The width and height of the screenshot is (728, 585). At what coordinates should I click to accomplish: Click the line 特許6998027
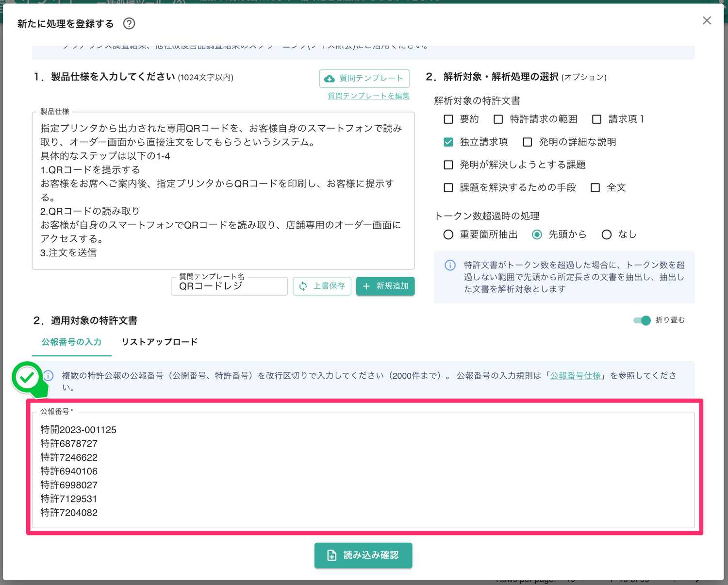click(69, 485)
